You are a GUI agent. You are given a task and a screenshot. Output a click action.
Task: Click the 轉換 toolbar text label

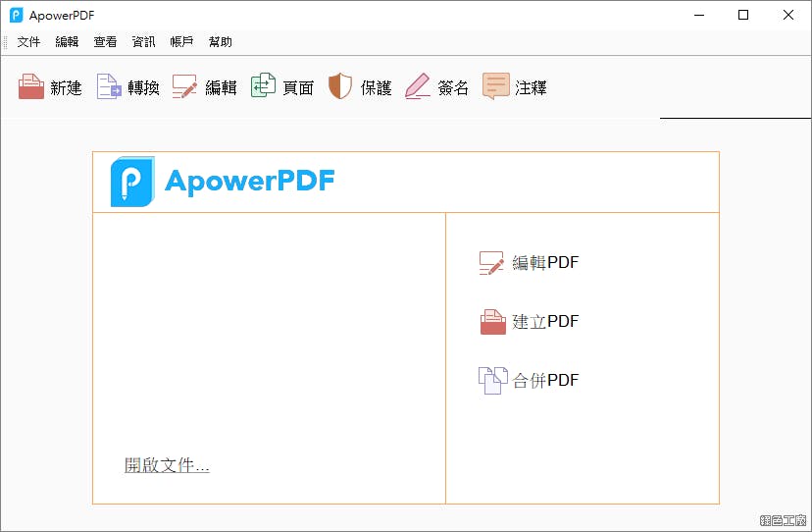point(143,87)
